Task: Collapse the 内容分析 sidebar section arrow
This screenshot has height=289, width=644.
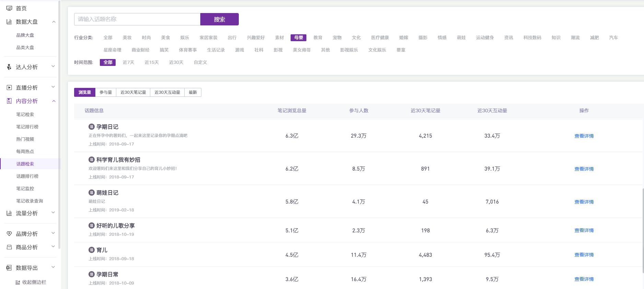Action: coord(54,101)
